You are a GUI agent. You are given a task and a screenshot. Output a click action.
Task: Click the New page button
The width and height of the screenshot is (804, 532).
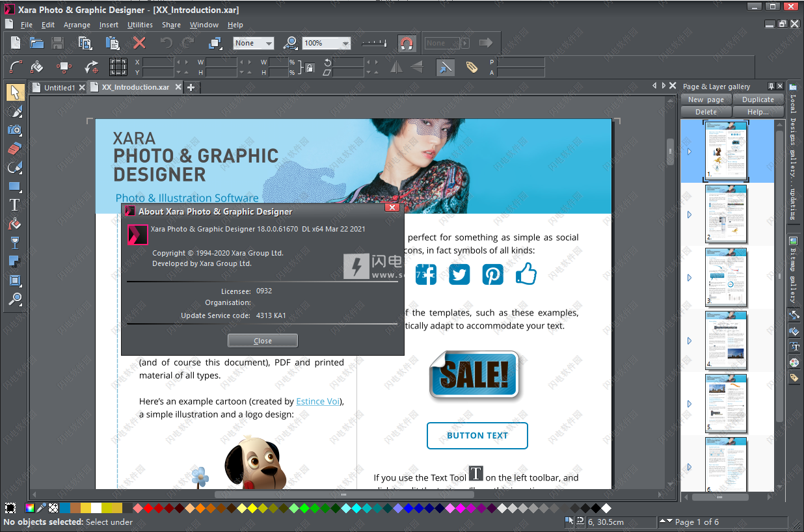(706, 100)
